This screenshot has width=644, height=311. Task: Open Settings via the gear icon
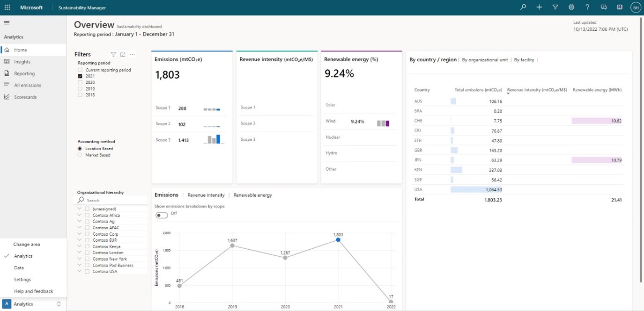[x=571, y=7]
